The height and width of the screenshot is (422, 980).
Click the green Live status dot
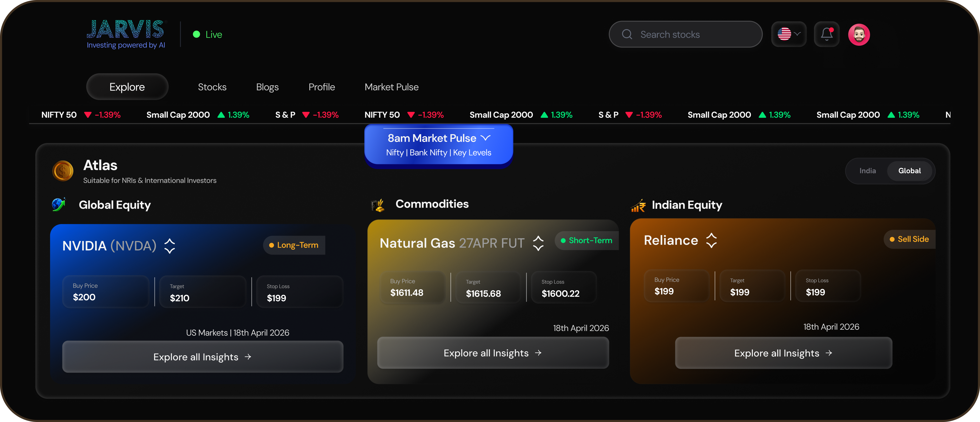coord(196,35)
